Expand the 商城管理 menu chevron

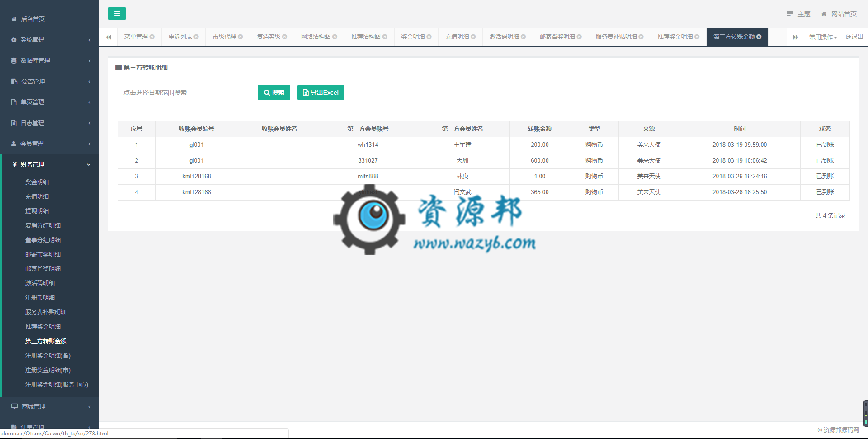(90, 406)
